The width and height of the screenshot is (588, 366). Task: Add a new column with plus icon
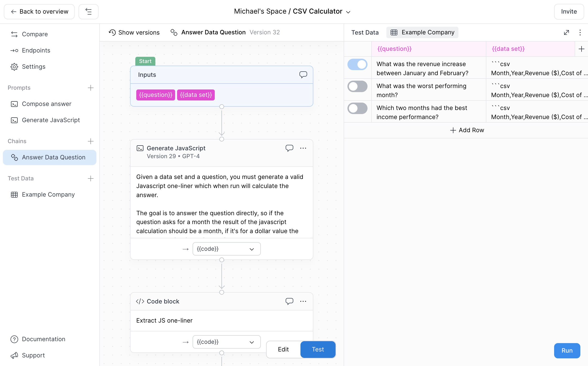pos(582,49)
